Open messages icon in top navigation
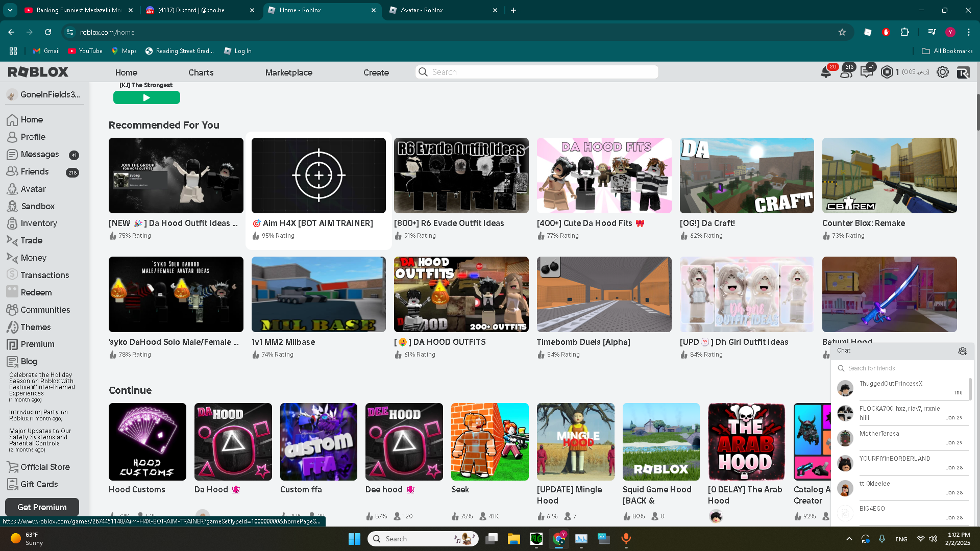Image resolution: width=980 pixels, height=551 pixels. 866,72
